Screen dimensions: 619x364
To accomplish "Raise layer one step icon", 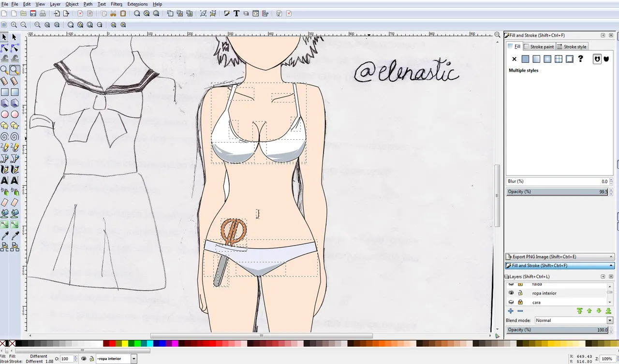I will point(590,311).
